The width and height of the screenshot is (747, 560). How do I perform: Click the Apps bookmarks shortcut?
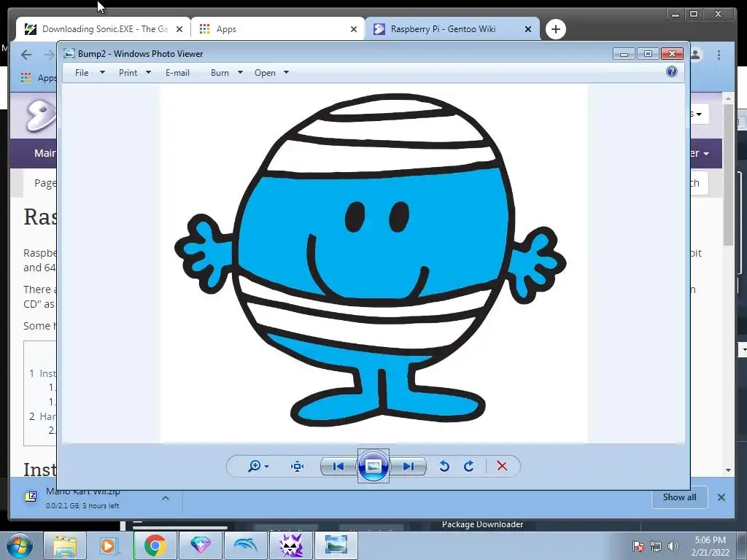[38, 77]
